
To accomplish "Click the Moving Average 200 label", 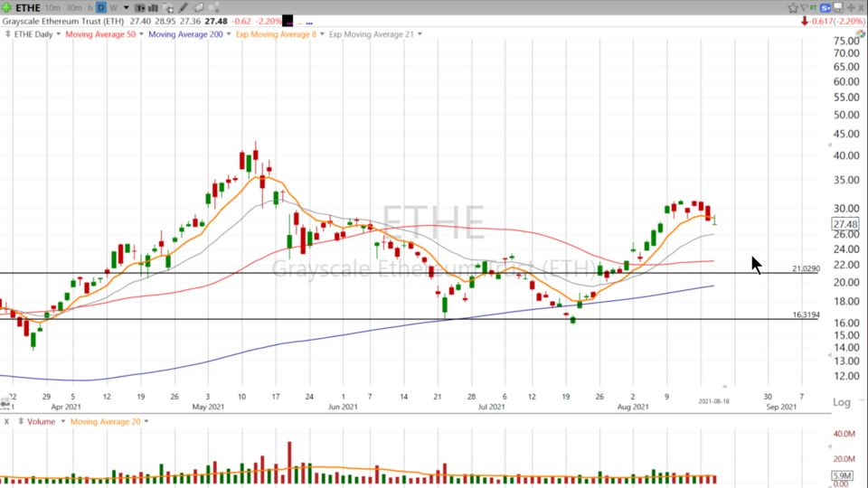I will [x=185, y=34].
